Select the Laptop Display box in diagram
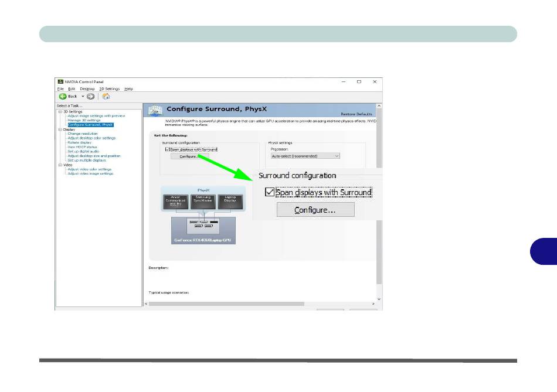The image size is (557, 392). (230, 202)
